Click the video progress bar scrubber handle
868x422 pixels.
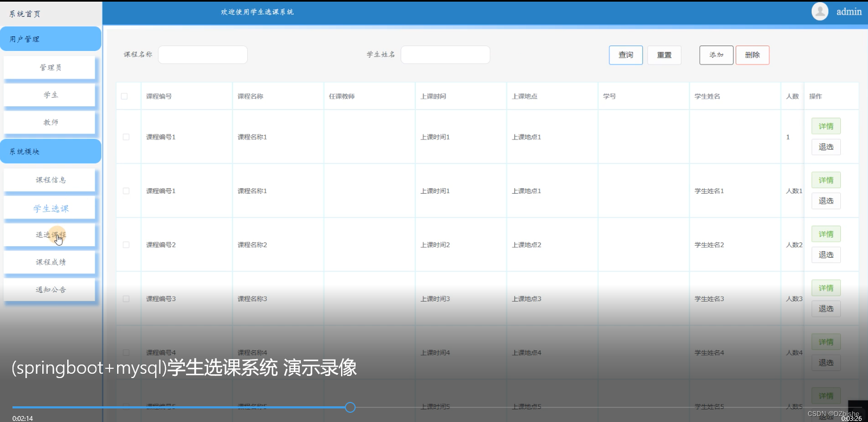pyautogui.click(x=350, y=407)
